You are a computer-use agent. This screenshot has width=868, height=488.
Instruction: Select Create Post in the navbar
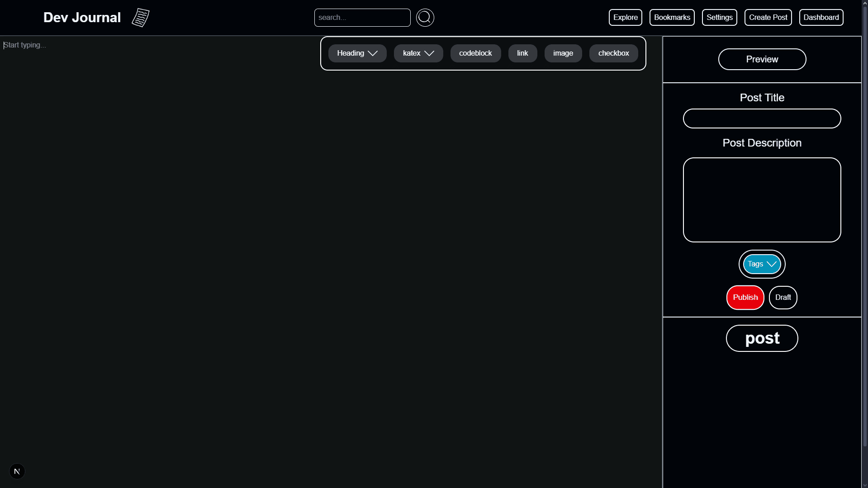768,18
